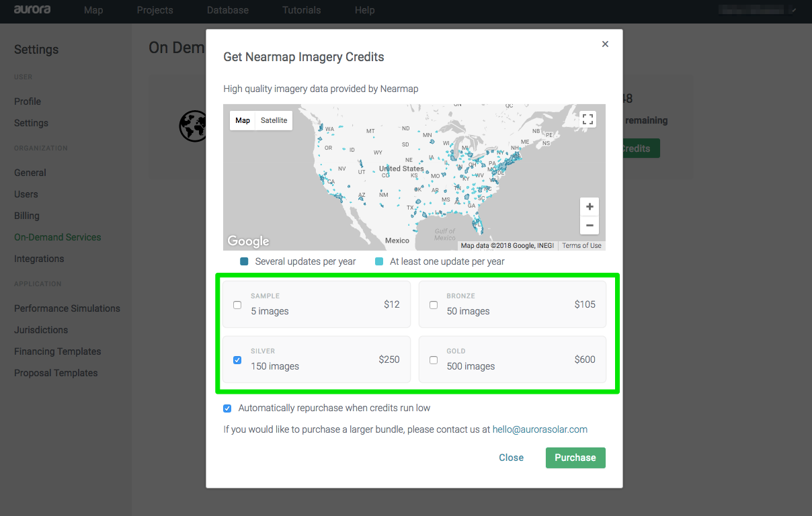Click 'United States' label on the map
812x516 pixels.
click(x=401, y=169)
